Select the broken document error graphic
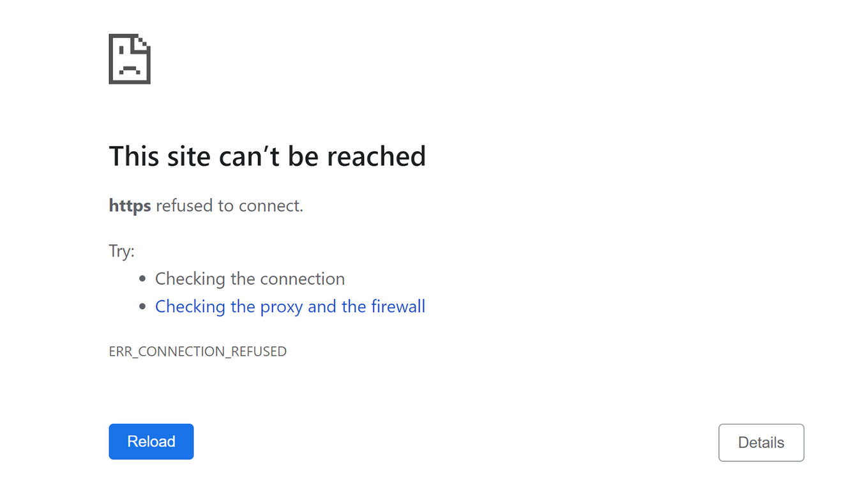 [x=129, y=58]
